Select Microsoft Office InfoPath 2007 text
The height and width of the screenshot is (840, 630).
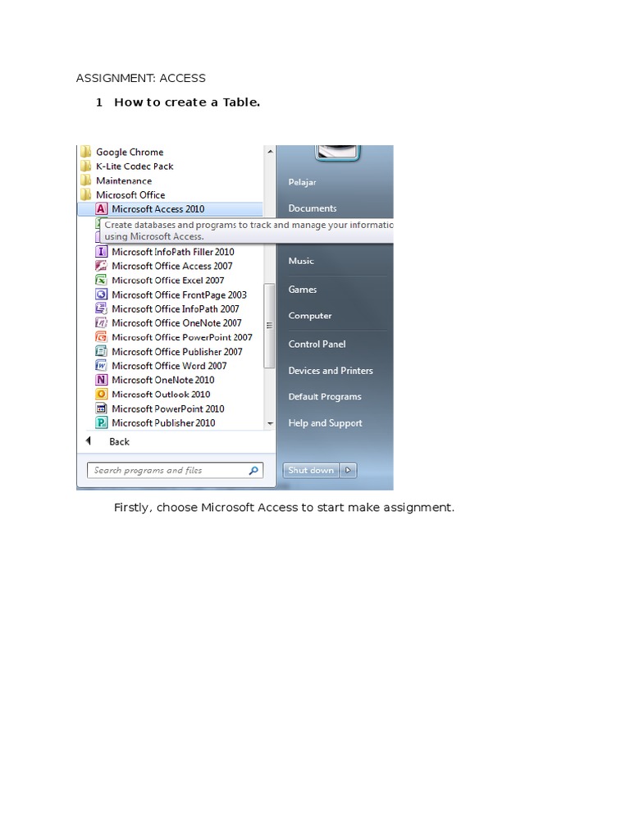point(176,308)
